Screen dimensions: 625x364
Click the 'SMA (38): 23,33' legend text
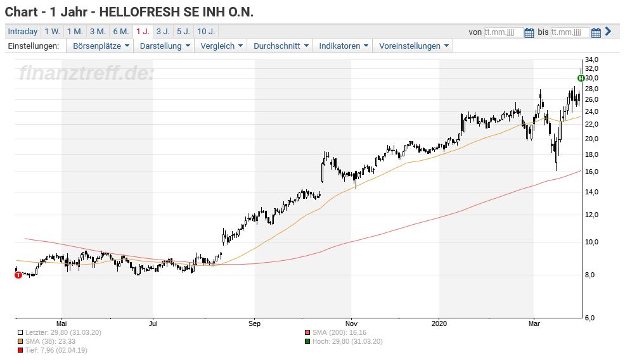[50, 341]
